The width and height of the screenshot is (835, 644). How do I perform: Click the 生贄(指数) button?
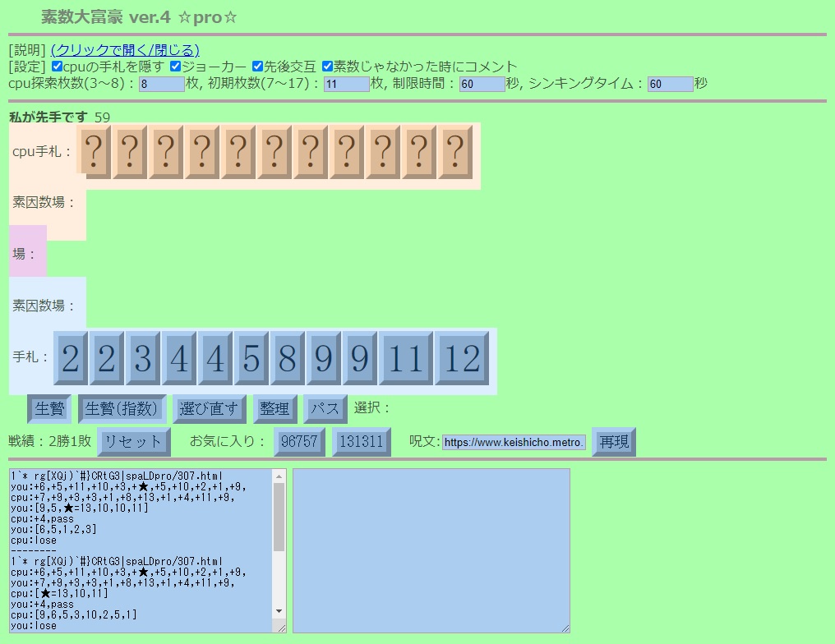click(122, 409)
